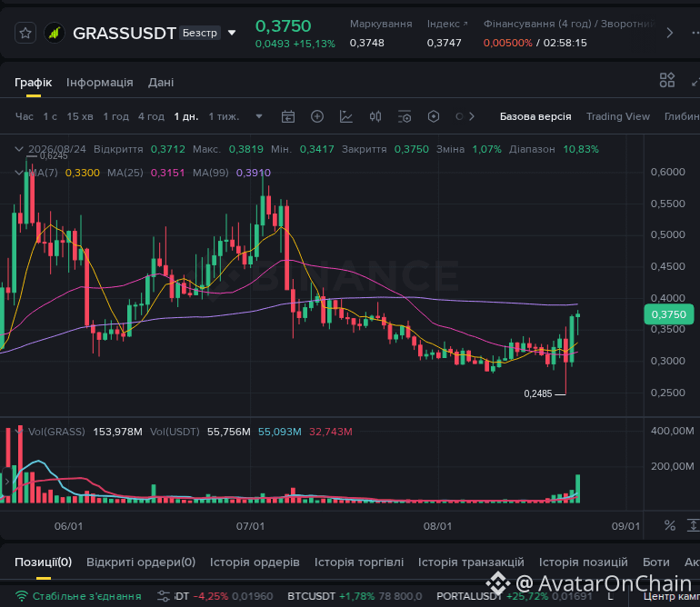Open the go-to-date calendar icon
Viewport: 700px width, 607px height.
click(x=288, y=116)
